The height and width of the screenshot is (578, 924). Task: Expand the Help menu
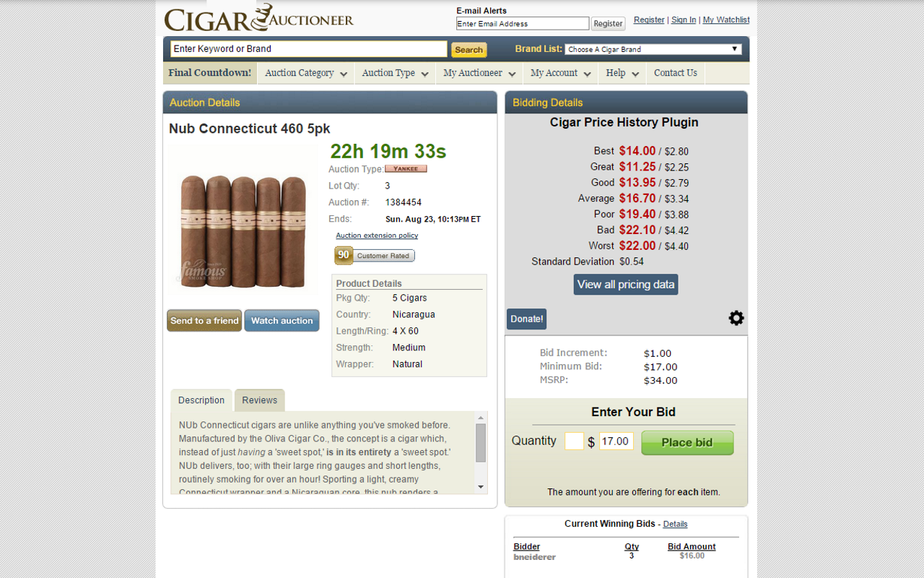(622, 73)
